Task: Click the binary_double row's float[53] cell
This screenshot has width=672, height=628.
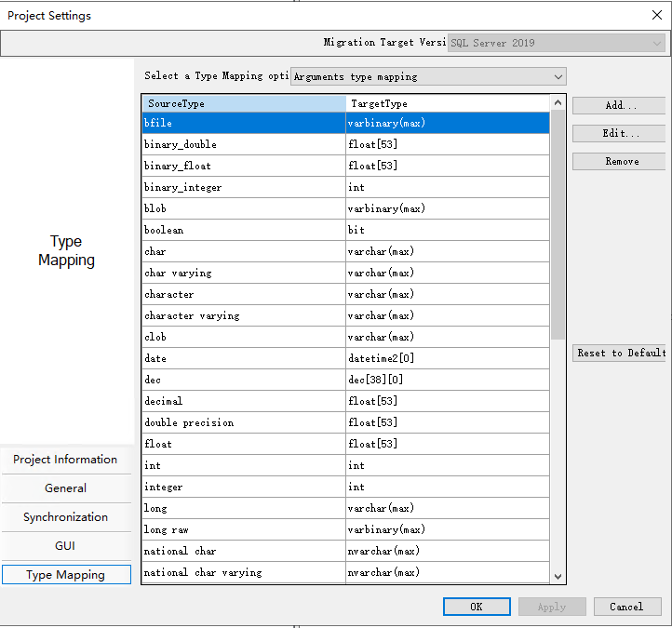Action: pos(448,144)
